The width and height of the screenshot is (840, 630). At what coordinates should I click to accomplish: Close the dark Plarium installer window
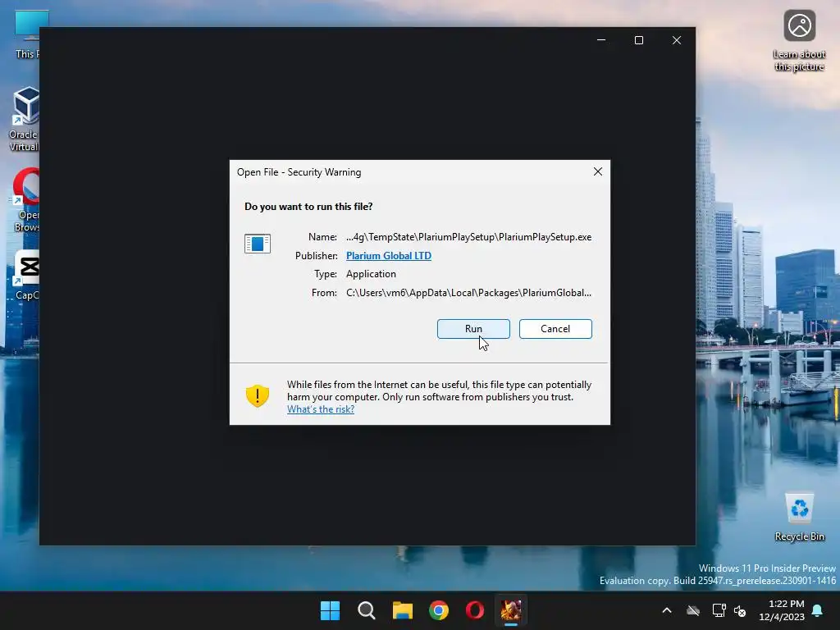pos(677,40)
